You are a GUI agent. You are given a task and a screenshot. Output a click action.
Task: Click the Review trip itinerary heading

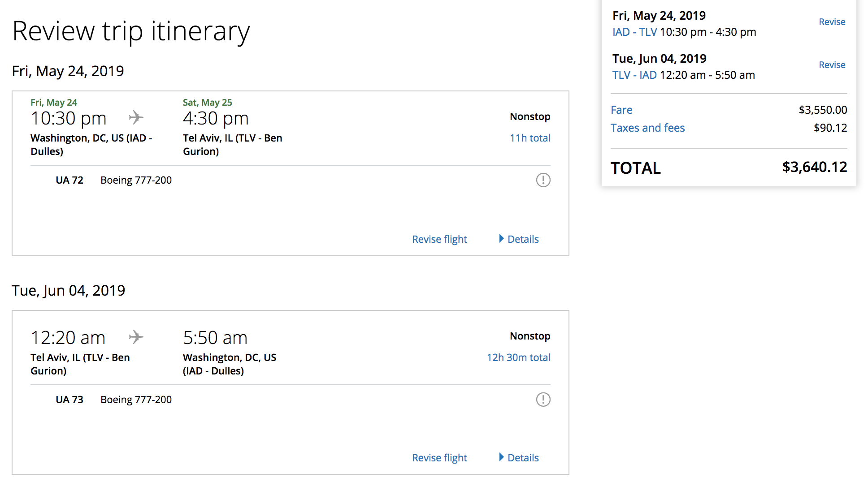pyautogui.click(x=131, y=31)
